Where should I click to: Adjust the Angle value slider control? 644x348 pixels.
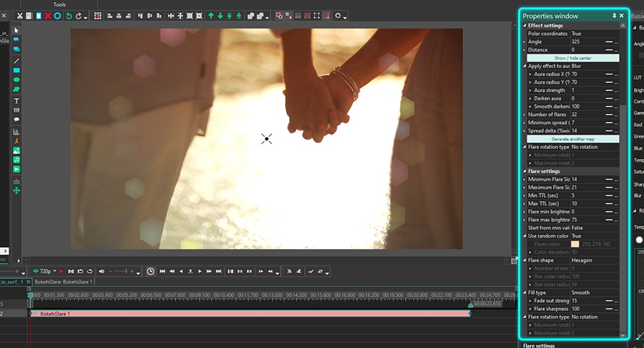(609, 42)
